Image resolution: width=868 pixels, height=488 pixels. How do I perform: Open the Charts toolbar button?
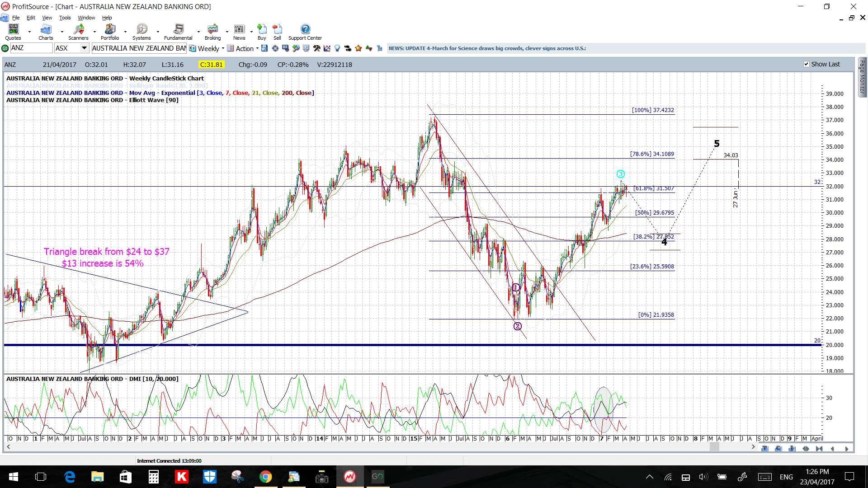tap(46, 32)
